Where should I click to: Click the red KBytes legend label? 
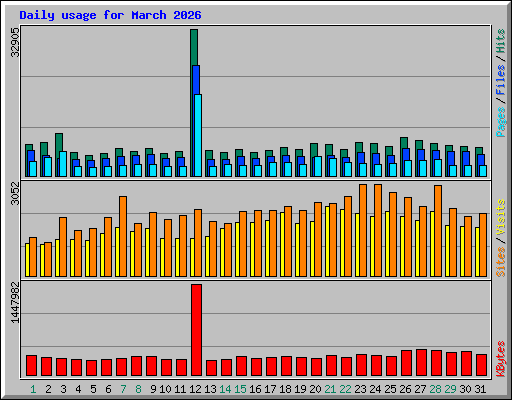501,359
